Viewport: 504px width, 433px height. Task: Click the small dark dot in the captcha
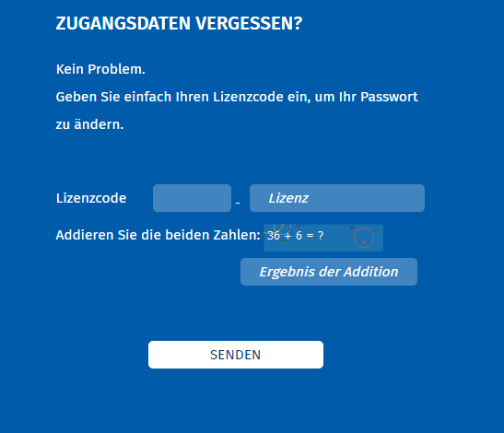tap(352, 228)
